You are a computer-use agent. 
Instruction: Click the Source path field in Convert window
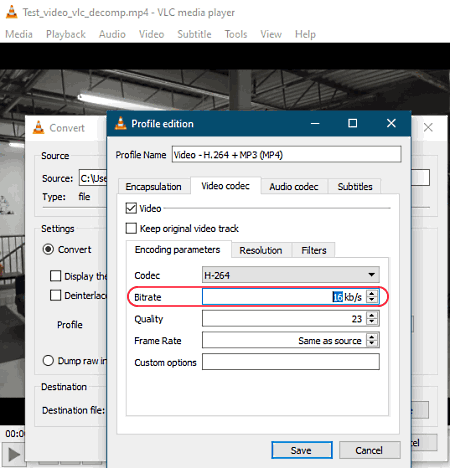point(93,178)
